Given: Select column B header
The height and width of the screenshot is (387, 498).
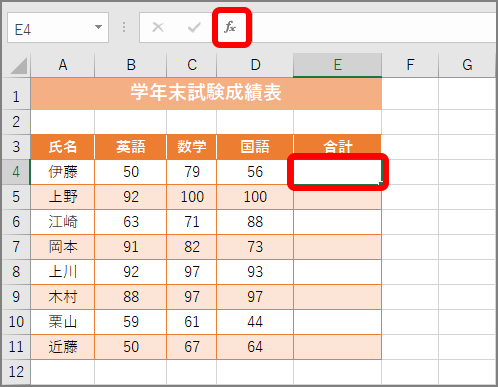Looking at the screenshot, I should (x=131, y=65).
